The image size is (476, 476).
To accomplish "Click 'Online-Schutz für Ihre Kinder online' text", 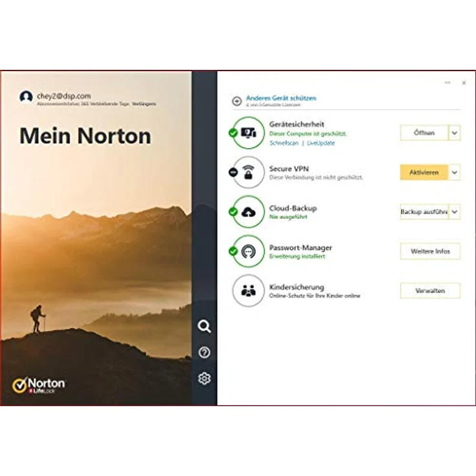I will tap(314, 296).
